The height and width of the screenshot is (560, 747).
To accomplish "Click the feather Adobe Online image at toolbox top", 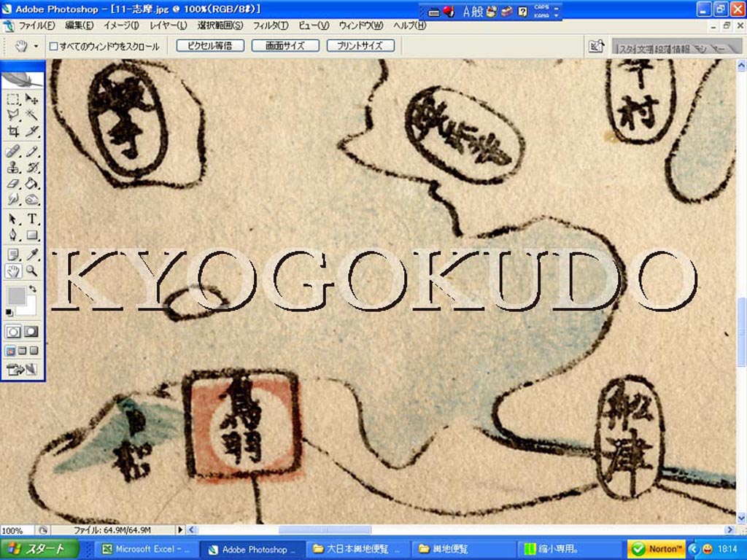I will [23, 79].
